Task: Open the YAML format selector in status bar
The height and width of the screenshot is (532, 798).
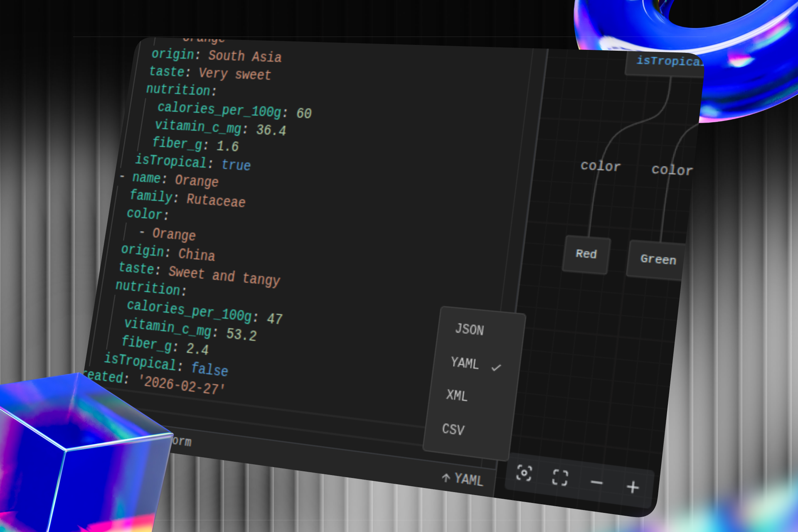Action: coord(468,479)
